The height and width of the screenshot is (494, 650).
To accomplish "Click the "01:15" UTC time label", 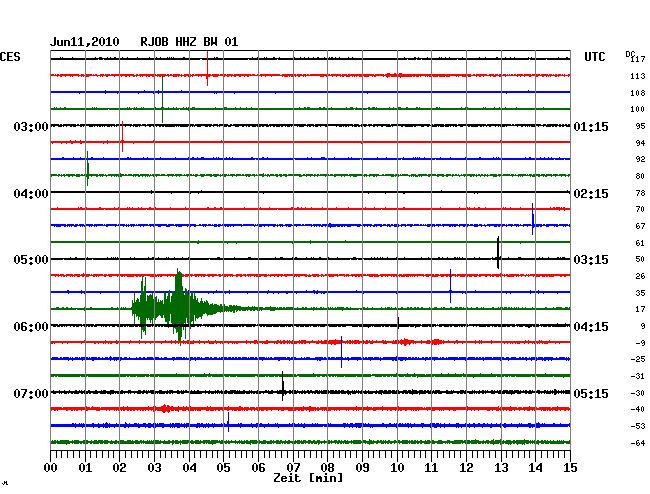I will (591, 127).
